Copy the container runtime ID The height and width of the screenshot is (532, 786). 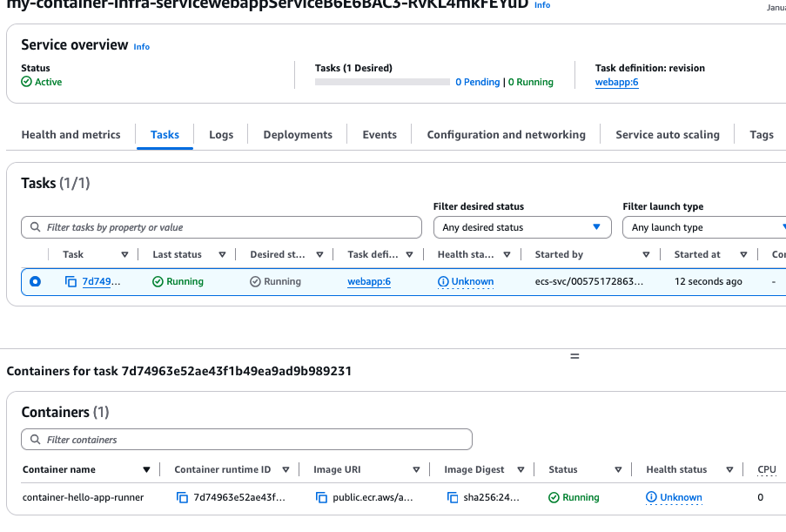182,498
